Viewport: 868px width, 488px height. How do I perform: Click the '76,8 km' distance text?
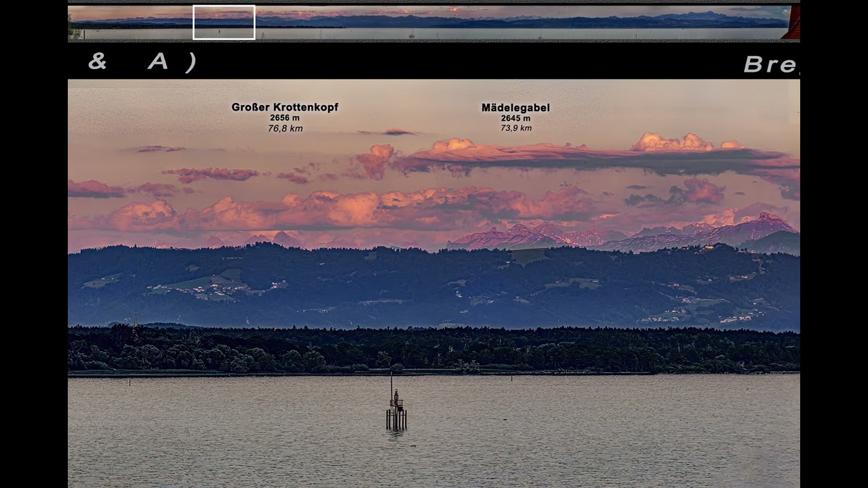(x=285, y=128)
